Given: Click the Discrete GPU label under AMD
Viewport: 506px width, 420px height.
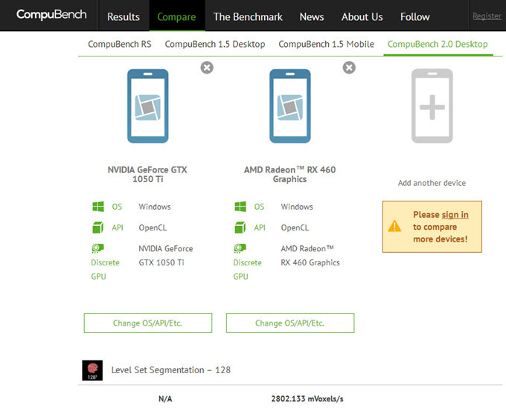Looking at the screenshot, I should click(x=248, y=270).
